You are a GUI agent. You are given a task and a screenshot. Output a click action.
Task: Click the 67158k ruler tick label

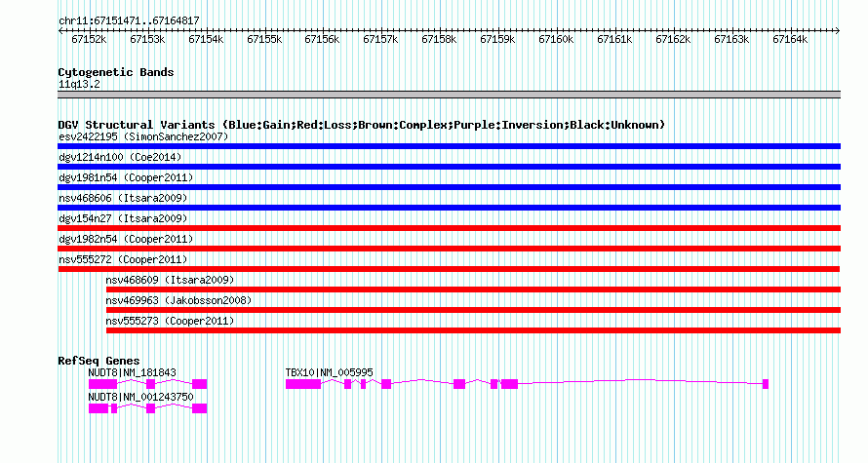click(439, 39)
